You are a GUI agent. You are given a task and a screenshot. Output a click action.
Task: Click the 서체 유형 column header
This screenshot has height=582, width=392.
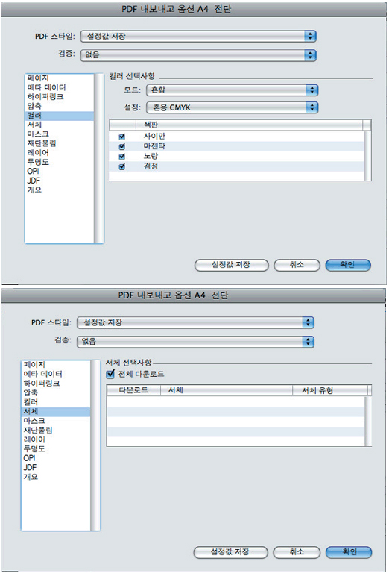(330, 390)
